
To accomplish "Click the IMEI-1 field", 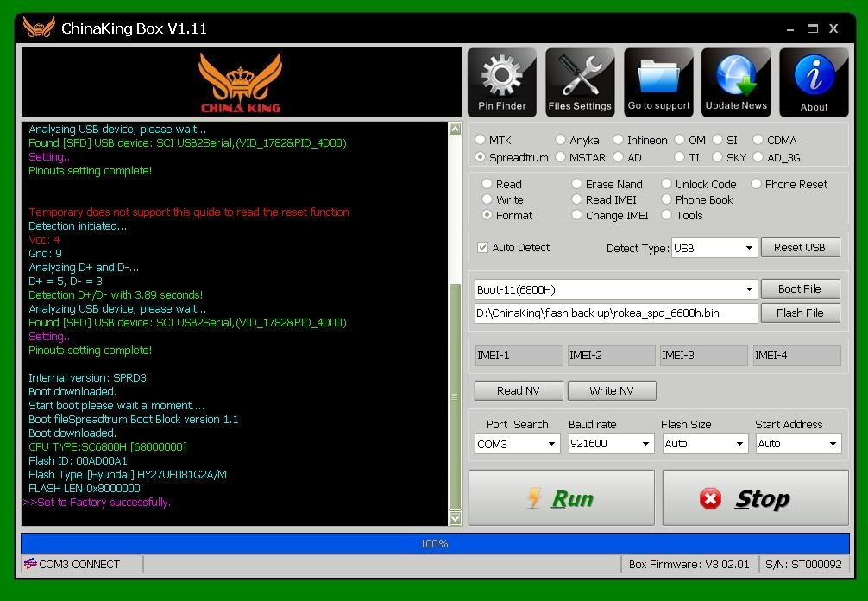I will 519,355.
